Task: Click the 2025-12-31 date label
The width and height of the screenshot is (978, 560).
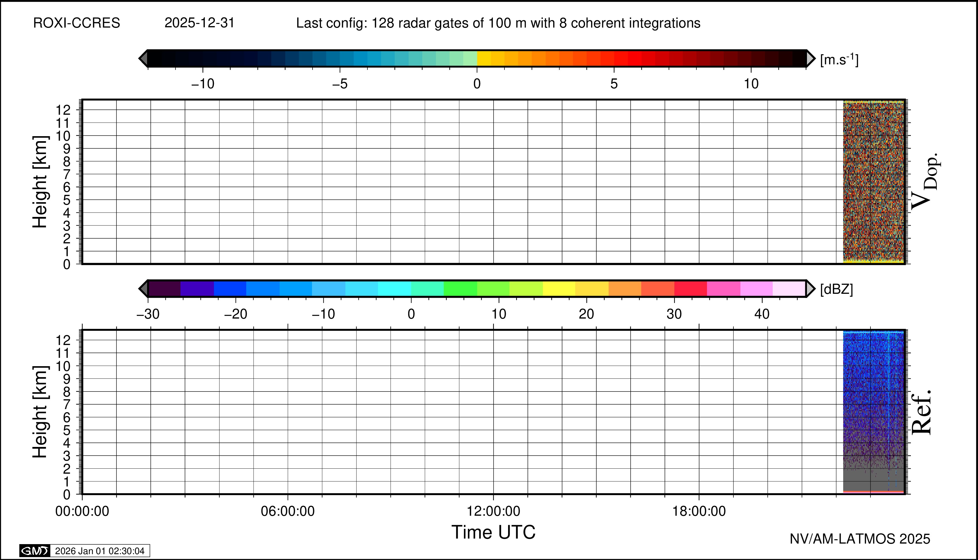Action: pyautogui.click(x=199, y=23)
